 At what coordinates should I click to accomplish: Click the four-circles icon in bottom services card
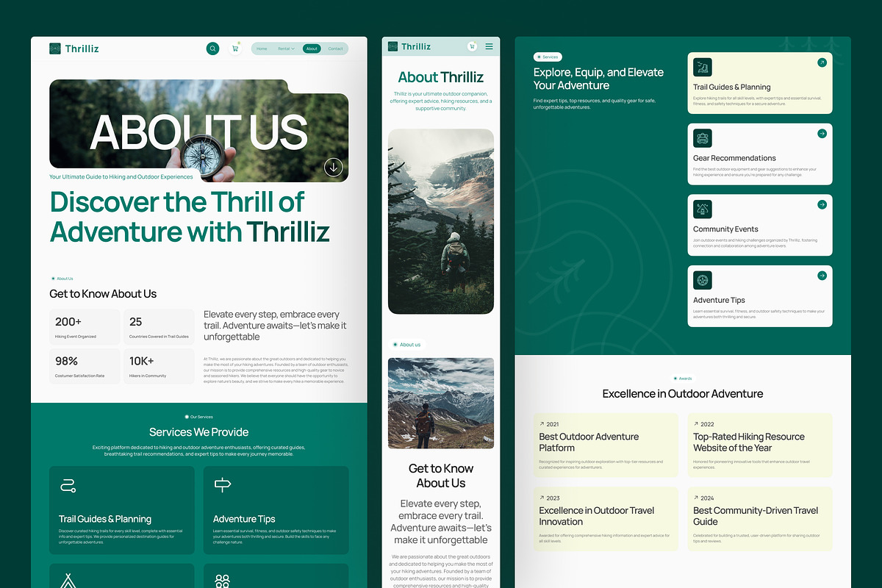tap(222, 581)
